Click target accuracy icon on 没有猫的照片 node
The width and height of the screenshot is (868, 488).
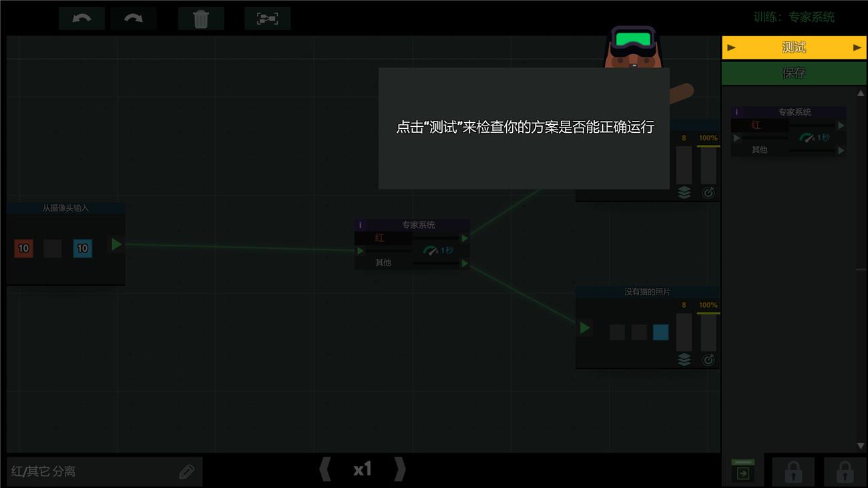708,360
